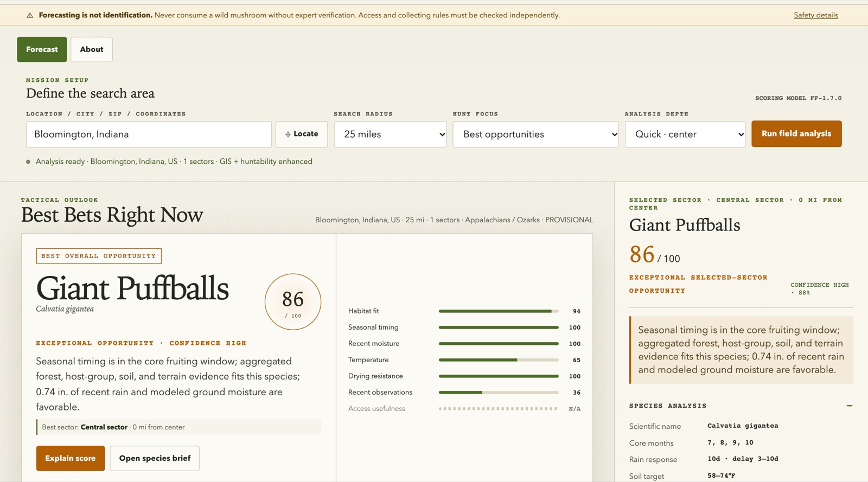
Task: Click the Analysis ready status line
Action: click(x=174, y=162)
